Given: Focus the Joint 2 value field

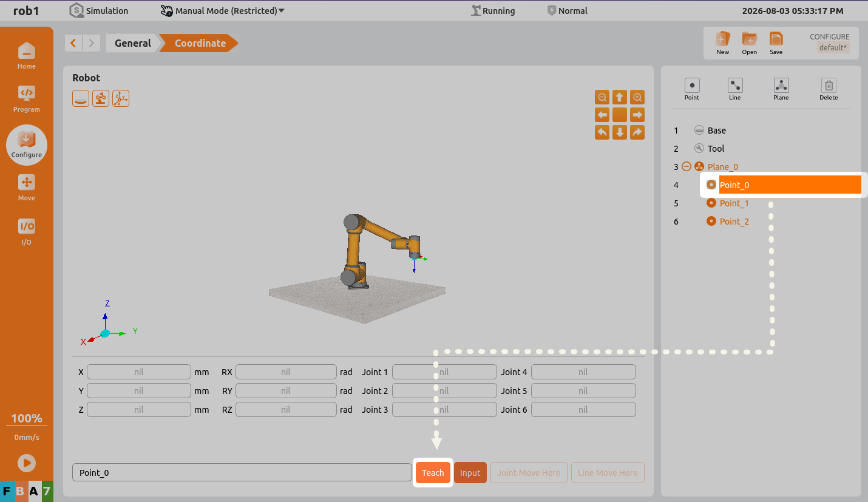Looking at the screenshot, I should pyautogui.click(x=444, y=391).
